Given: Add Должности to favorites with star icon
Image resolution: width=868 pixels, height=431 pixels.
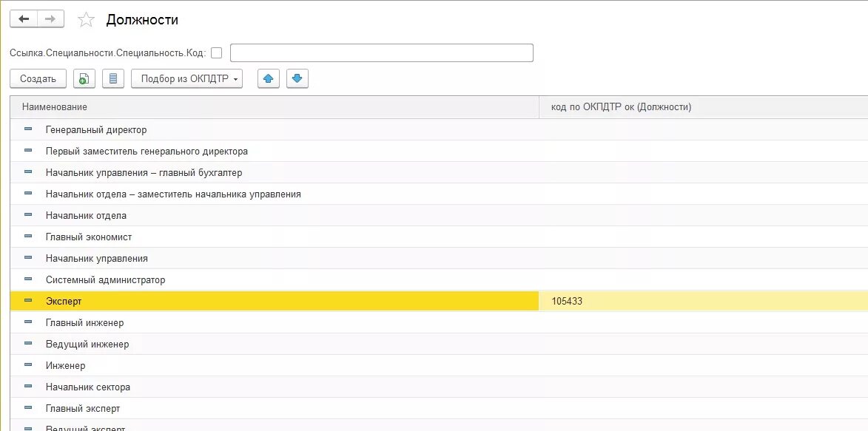Looking at the screenshot, I should [86, 20].
